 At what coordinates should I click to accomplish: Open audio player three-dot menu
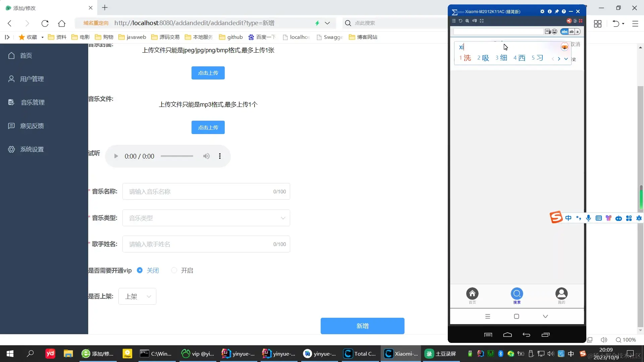(x=220, y=156)
